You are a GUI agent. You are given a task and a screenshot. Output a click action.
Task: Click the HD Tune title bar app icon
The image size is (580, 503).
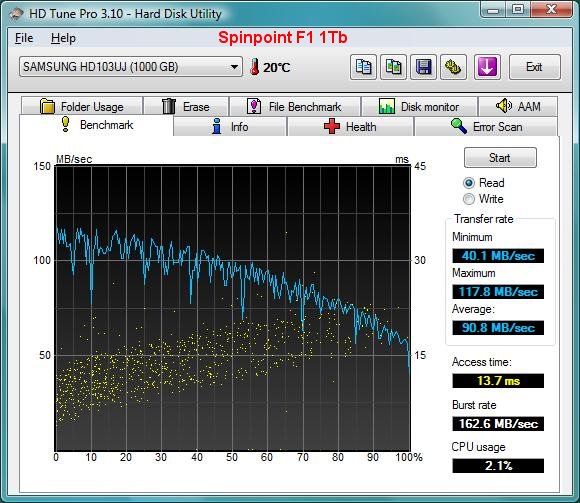click(16, 14)
